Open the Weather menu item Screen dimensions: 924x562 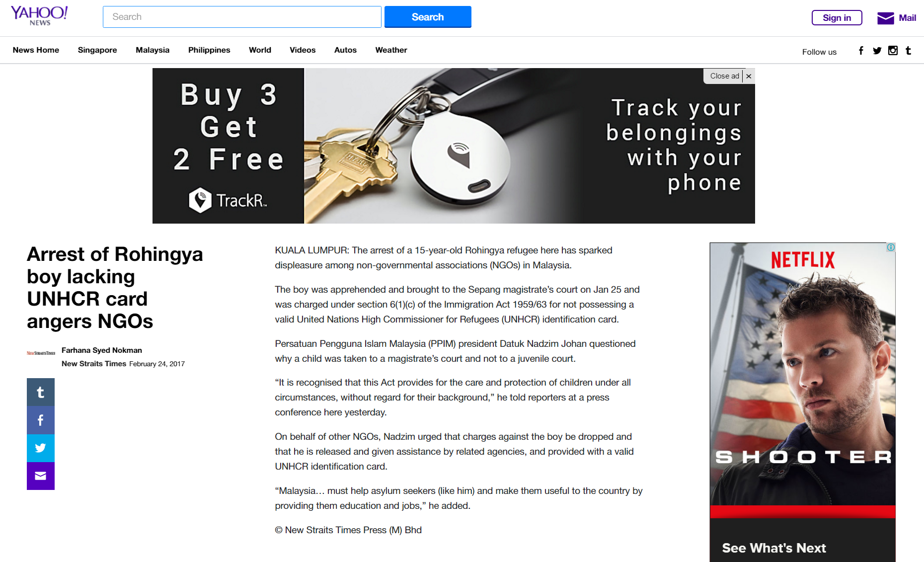pyautogui.click(x=391, y=50)
